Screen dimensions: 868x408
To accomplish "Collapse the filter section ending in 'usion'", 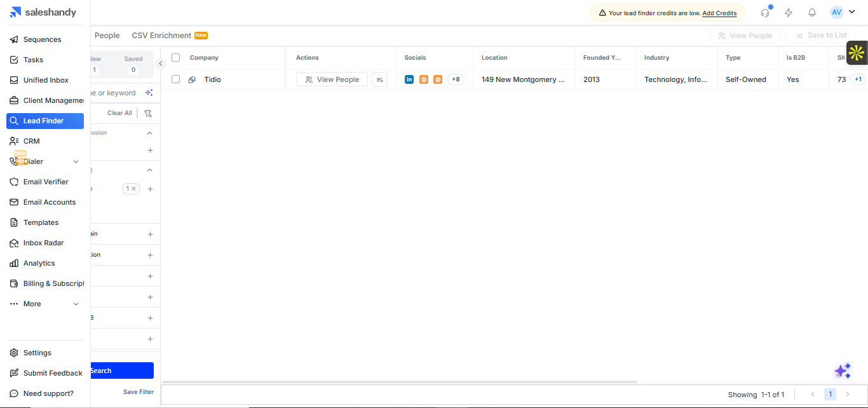I will click(150, 133).
